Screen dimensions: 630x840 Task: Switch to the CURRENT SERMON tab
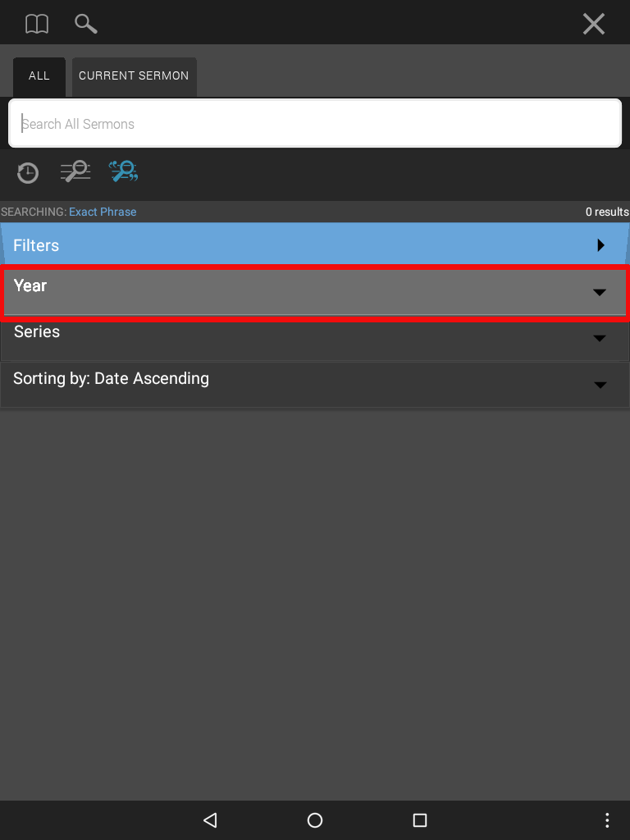tap(134, 76)
